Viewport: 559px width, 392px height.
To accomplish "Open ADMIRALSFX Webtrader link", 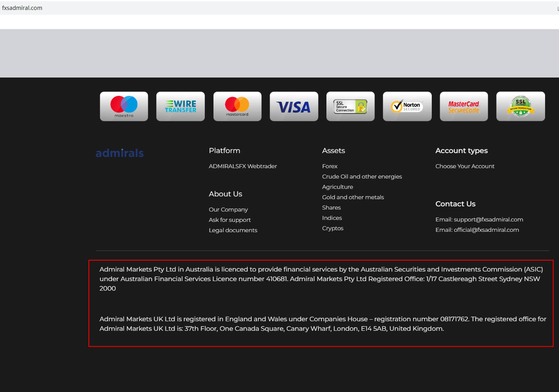I will pos(243,166).
